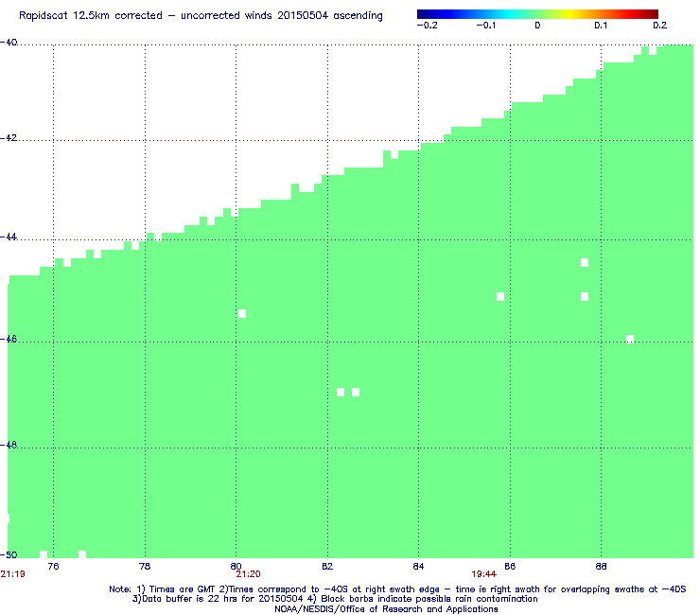Click latitude label '-44'

pos(9,237)
